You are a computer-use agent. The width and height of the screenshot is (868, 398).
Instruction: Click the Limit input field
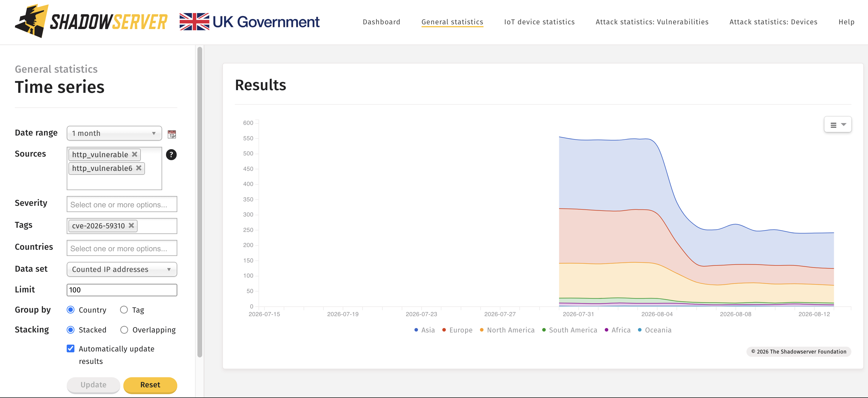pos(122,290)
